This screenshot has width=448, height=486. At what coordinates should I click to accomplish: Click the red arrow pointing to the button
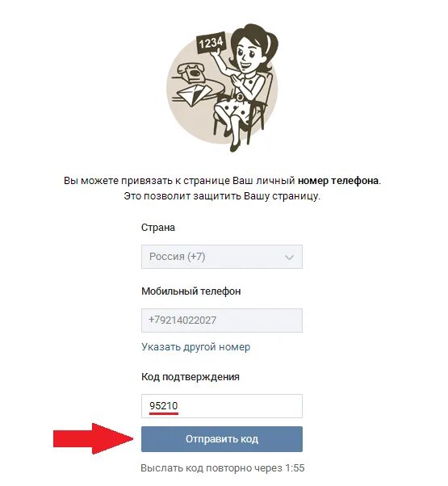[94, 438]
